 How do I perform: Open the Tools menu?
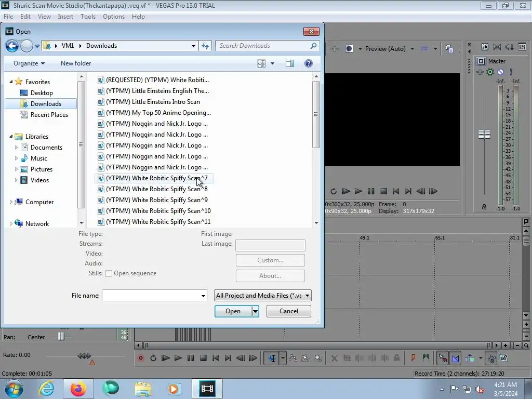tap(88, 16)
